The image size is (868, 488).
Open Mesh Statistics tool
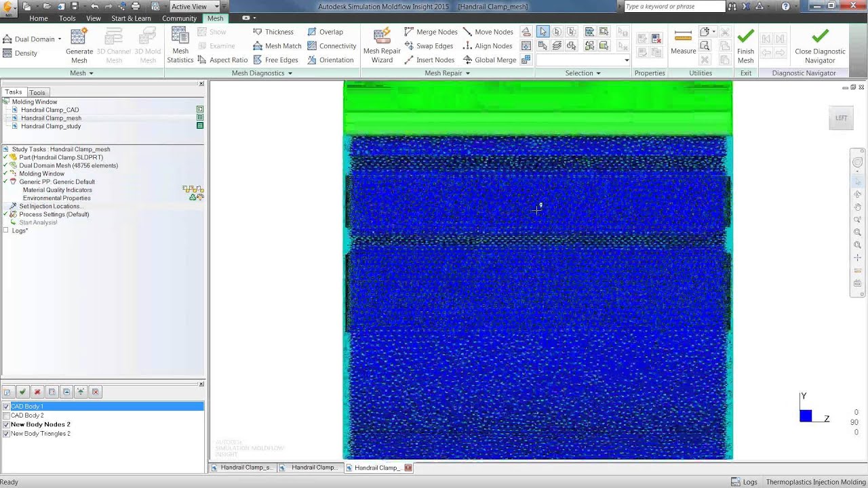[180, 46]
